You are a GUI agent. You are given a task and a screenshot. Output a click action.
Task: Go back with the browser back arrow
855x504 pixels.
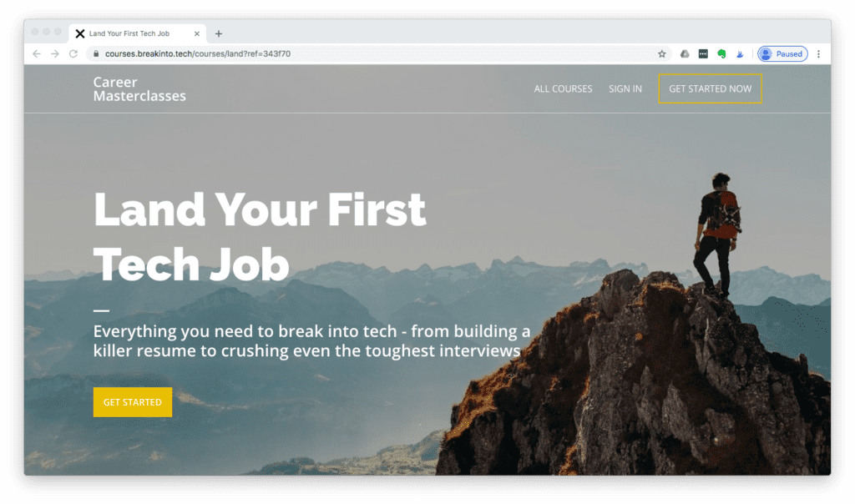[37, 53]
